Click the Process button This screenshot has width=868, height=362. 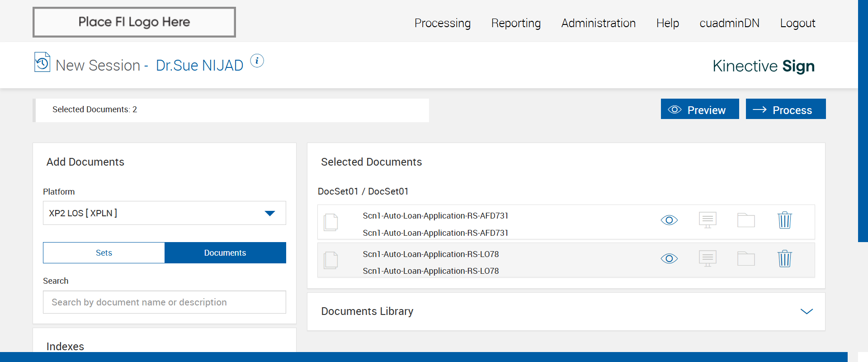(785, 110)
